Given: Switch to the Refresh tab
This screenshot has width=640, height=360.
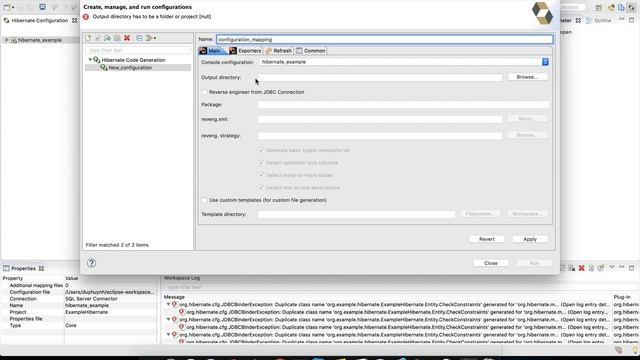Looking at the screenshot, I should 278,51.
